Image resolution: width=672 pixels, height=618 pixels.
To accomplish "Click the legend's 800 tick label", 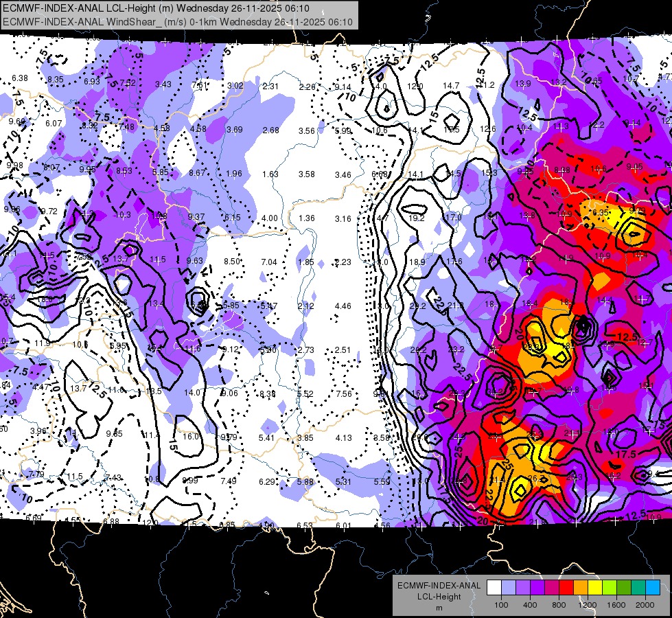I will [559, 605].
